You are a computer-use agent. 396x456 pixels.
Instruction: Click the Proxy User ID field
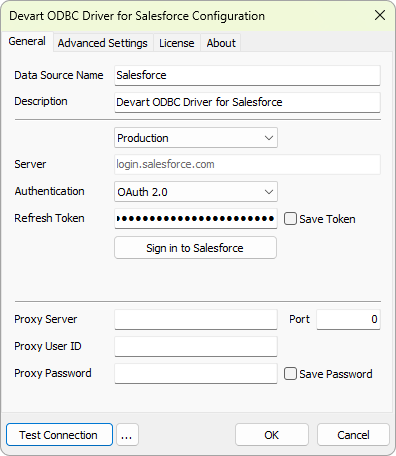click(196, 346)
